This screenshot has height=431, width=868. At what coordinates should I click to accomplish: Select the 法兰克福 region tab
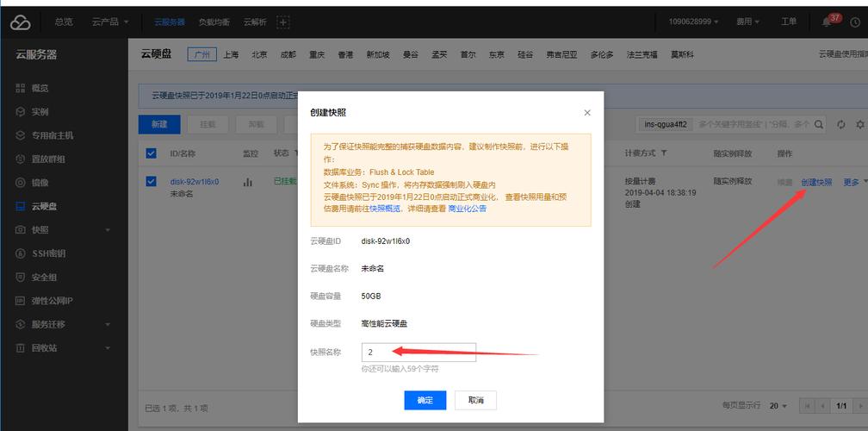pos(642,54)
